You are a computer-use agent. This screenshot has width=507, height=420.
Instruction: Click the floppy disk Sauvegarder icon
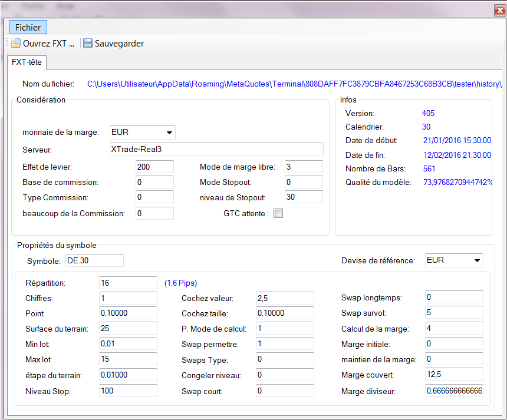coord(88,43)
